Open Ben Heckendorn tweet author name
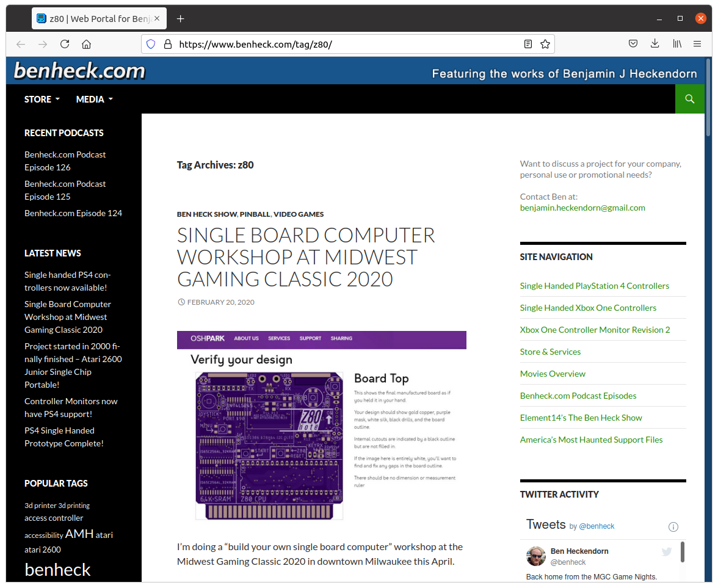Viewport: 718px width, 588px height. tap(579, 551)
